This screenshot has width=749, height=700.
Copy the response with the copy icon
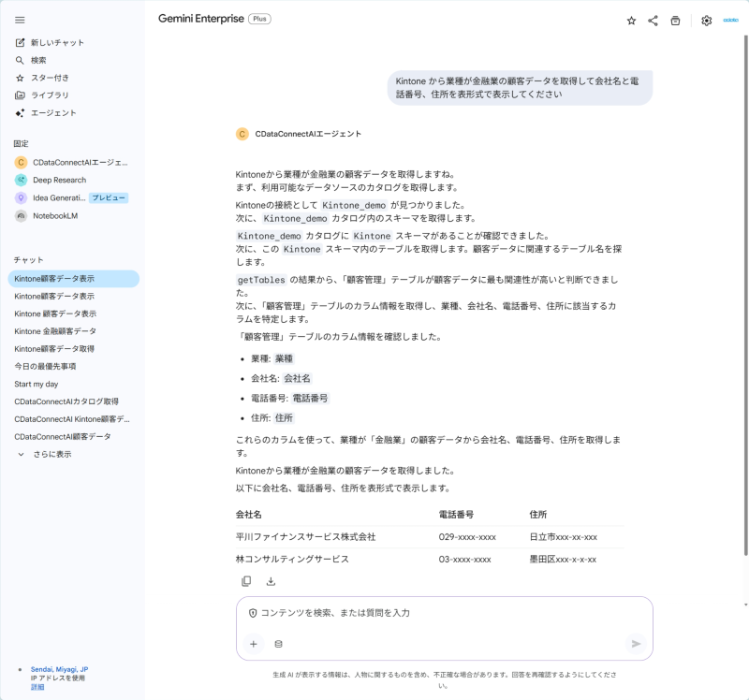pyautogui.click(x=246, y=581)
